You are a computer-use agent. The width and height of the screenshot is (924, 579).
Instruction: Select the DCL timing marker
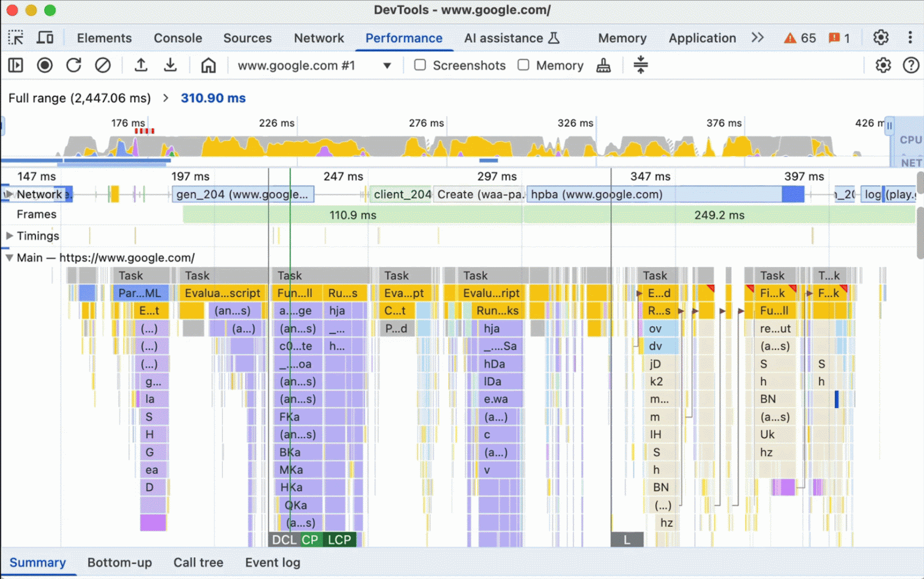point(284,540)
